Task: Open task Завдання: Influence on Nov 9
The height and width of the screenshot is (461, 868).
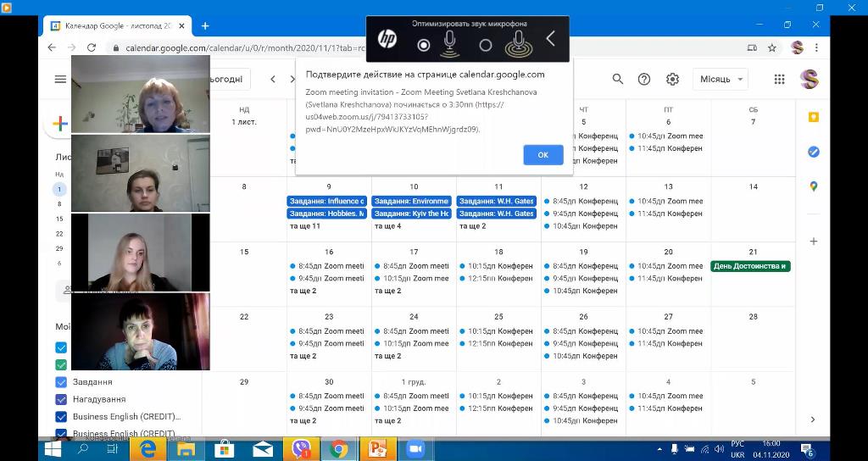Action: point(326,201)
